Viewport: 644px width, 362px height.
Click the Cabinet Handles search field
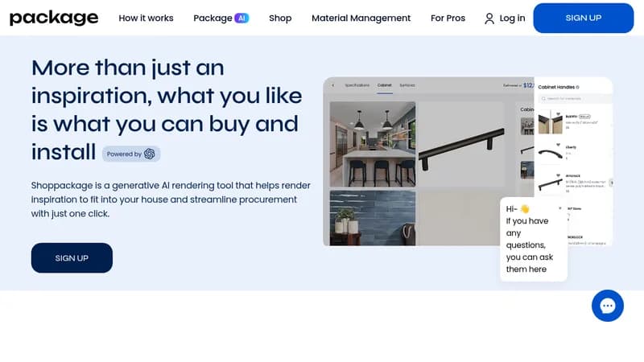[575, 98]
